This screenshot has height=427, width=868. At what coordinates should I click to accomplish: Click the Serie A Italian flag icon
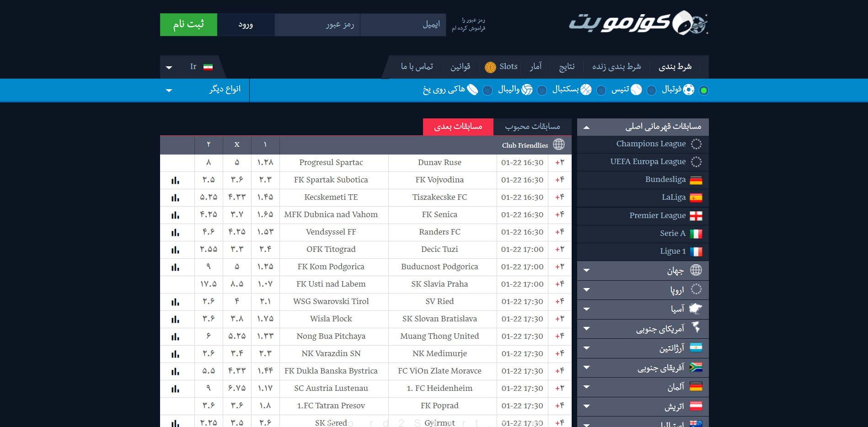(x=696, y=234)
